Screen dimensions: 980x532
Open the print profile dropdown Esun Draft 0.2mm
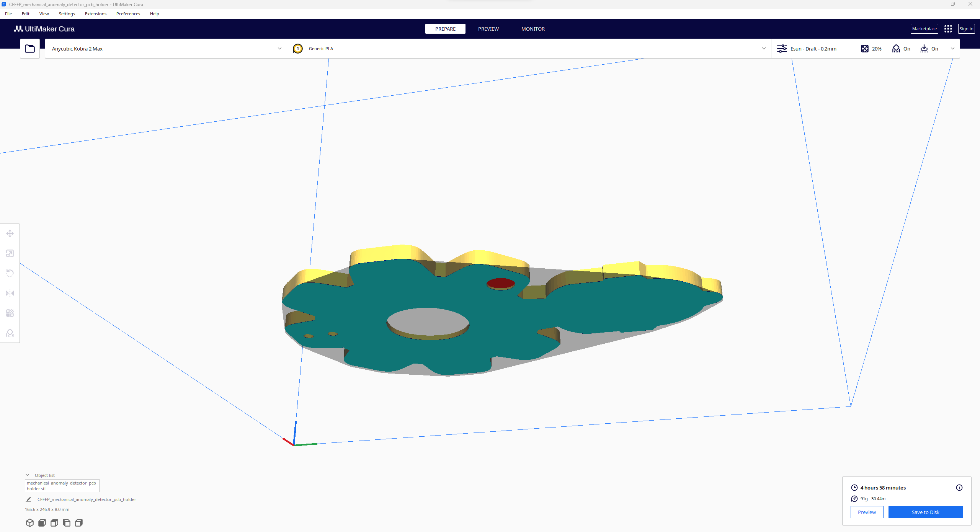(x=812, y=49)
